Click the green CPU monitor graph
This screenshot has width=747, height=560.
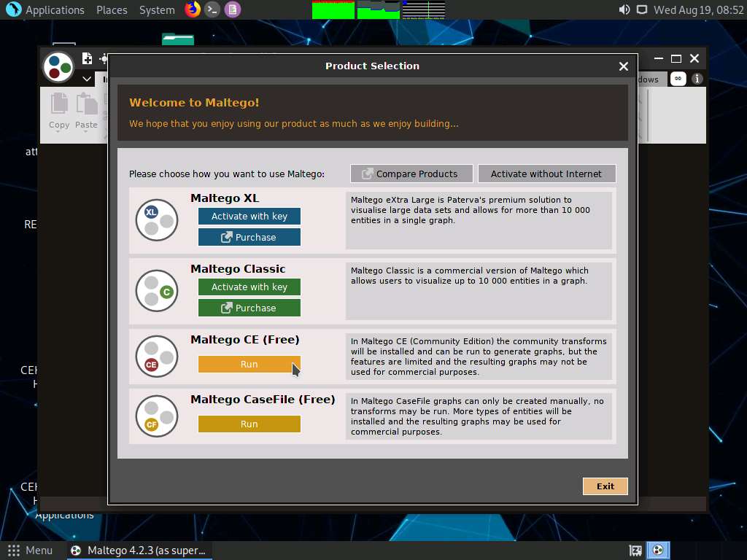point(333,10)
